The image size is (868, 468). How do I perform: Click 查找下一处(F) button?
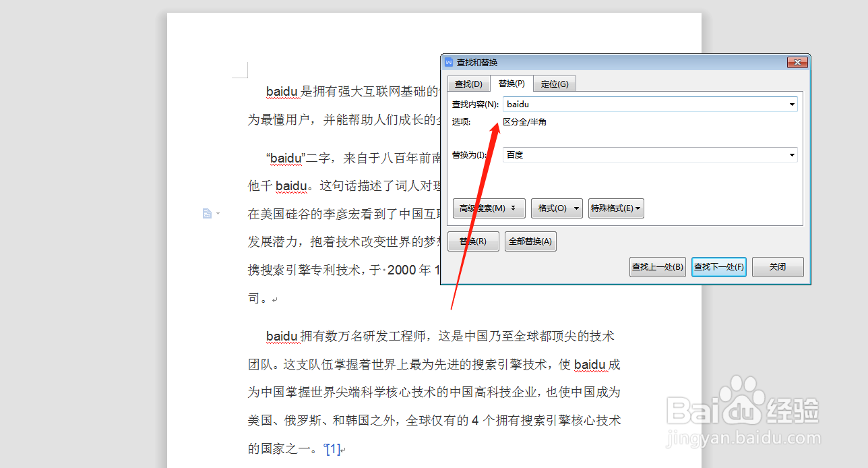[x=719, y=267]
